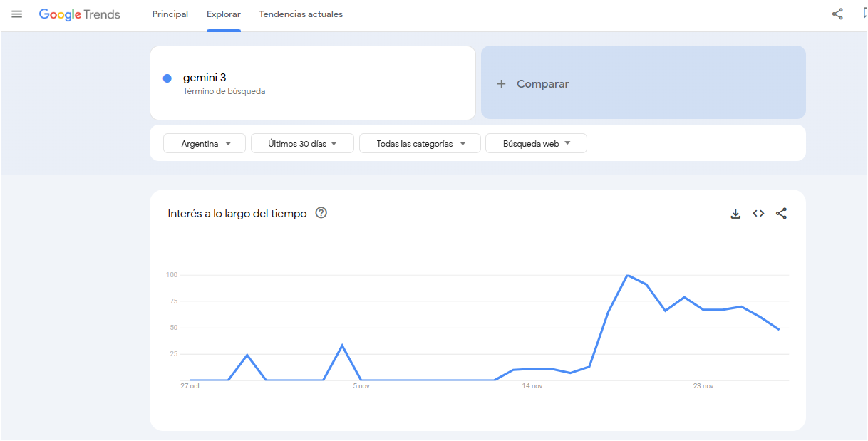Open the Búsqueda web type dropdown
The width and height of the screenshot is (868, 441).
click(x=535, y=143)
